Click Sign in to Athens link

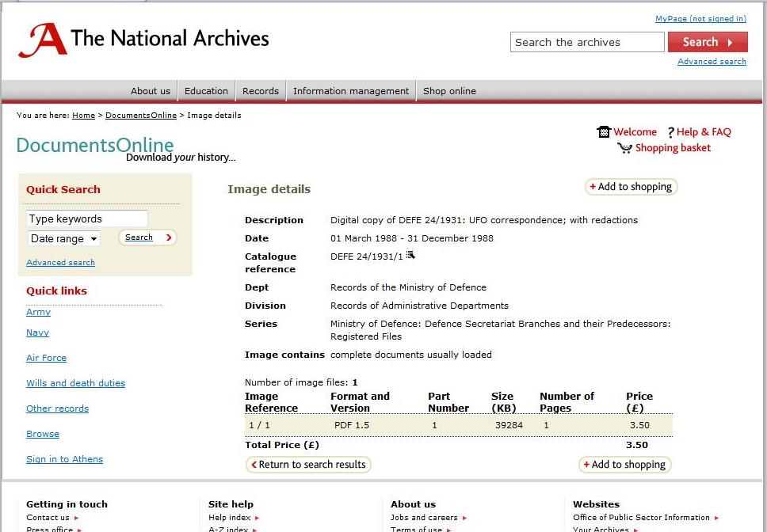coord(64,460)
